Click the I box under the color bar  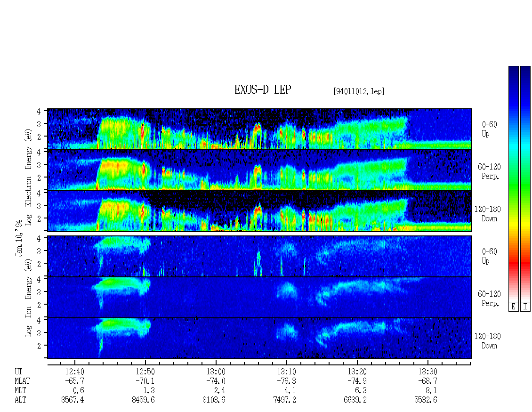point(525,307)
